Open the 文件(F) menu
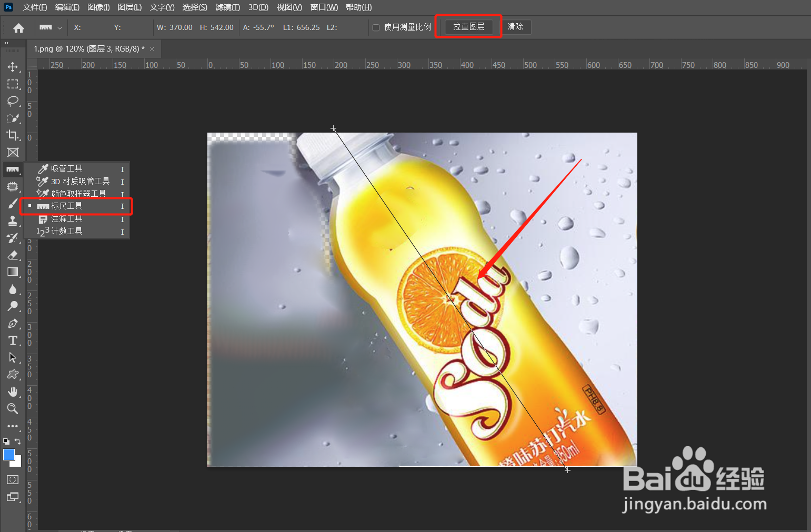Image resolution: width=811 pixels, height=532 pixels. point(35,7)
